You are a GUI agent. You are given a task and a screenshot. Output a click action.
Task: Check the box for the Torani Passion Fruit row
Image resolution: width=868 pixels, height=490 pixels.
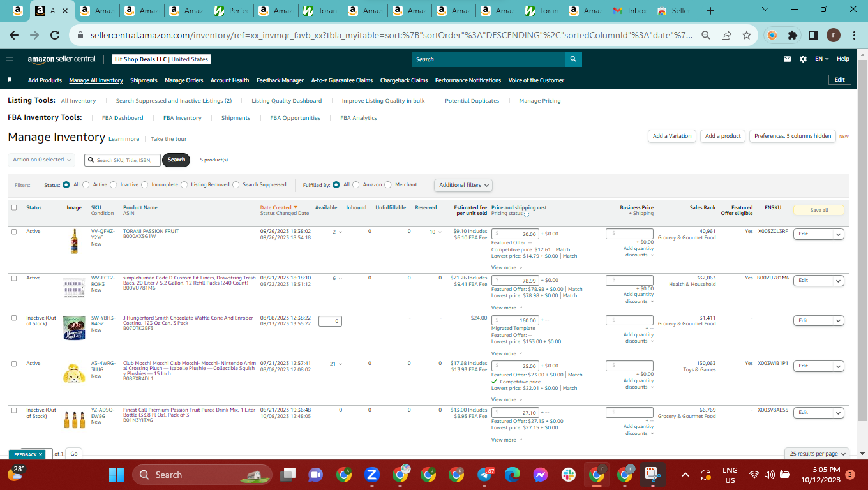click(14, 232)
